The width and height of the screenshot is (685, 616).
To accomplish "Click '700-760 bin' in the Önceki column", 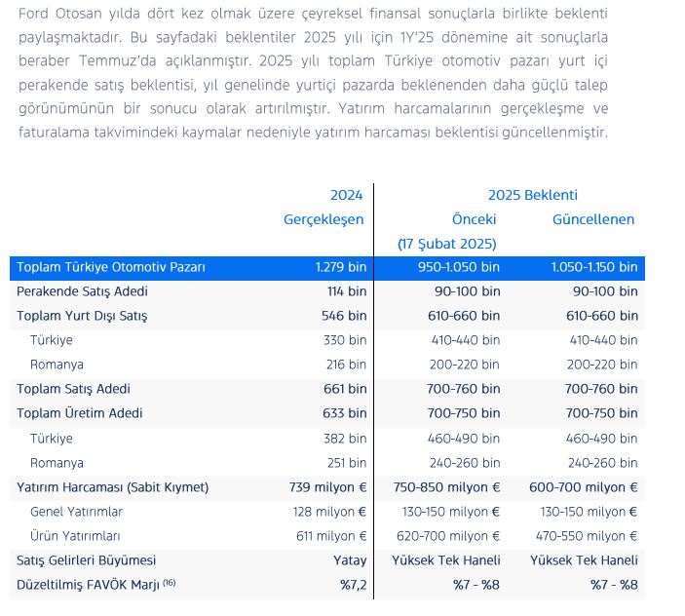I will click(463, 389).
